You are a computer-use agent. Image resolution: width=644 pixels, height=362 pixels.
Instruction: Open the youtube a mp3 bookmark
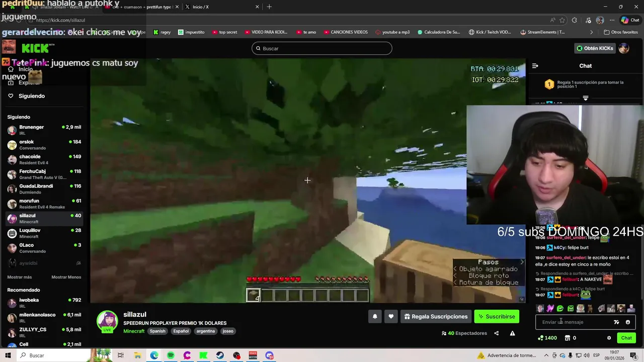tap(392, 32)
